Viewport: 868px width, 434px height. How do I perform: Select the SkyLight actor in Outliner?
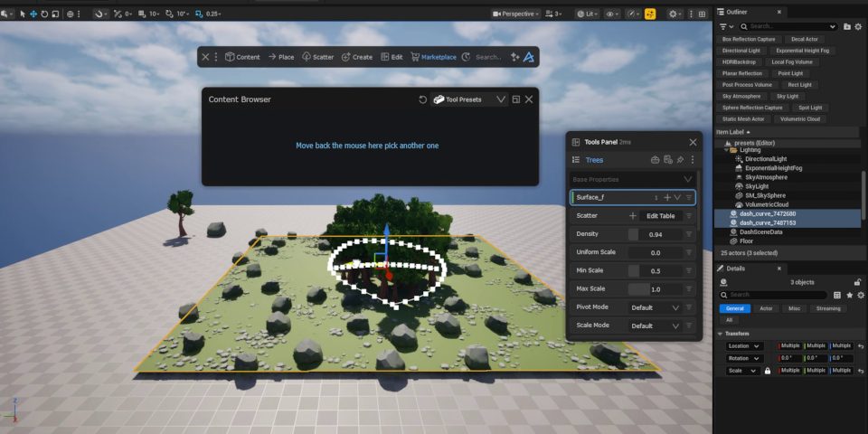tap(760, 185)
